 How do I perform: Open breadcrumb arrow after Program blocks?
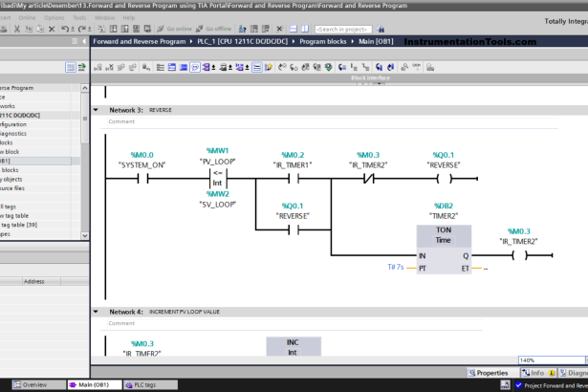(x=353, y=41)
